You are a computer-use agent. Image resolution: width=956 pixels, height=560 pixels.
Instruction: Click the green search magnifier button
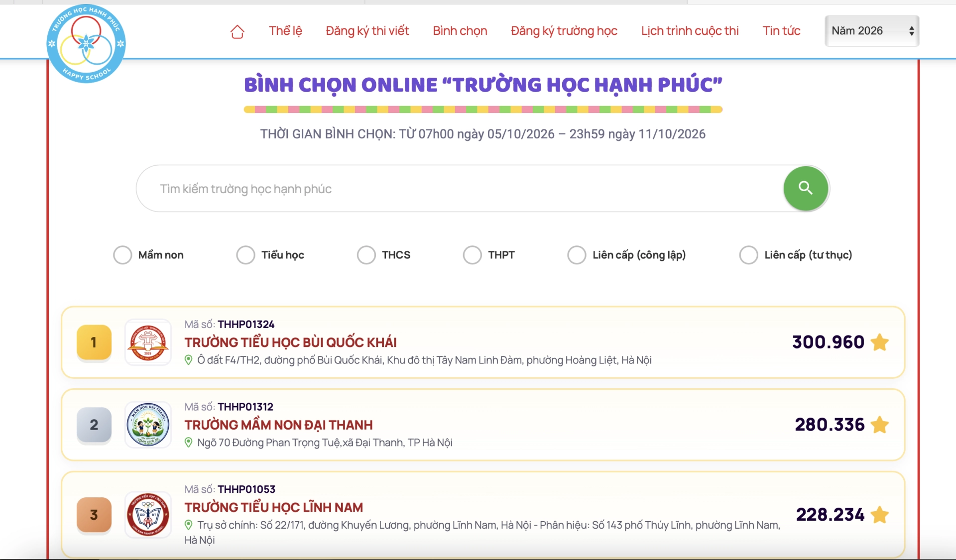(806, 188)
